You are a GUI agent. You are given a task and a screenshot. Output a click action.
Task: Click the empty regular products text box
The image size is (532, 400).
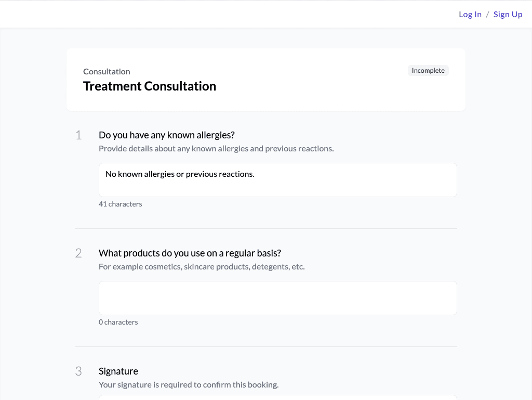pyautogui.click(x=277, y=298)
